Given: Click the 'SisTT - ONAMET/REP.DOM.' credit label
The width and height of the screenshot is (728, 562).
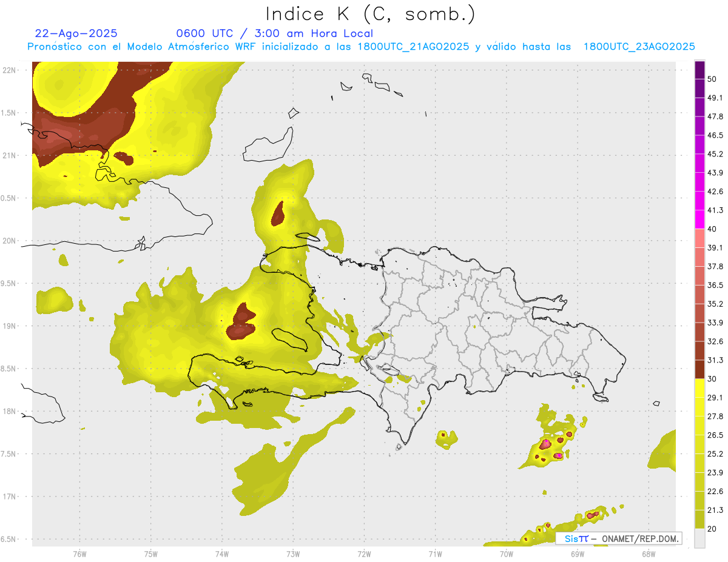Looking at the screenshot, I should click(x=619, y=538).
